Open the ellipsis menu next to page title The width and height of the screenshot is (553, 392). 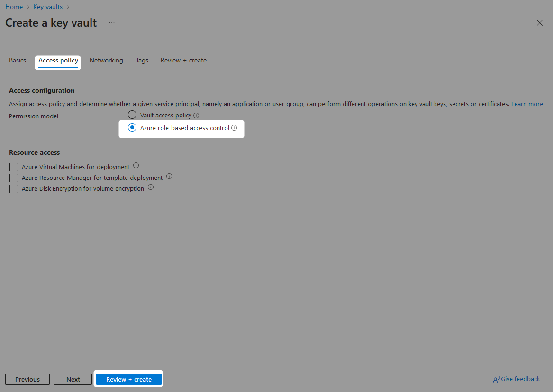[x=112, y=23]
